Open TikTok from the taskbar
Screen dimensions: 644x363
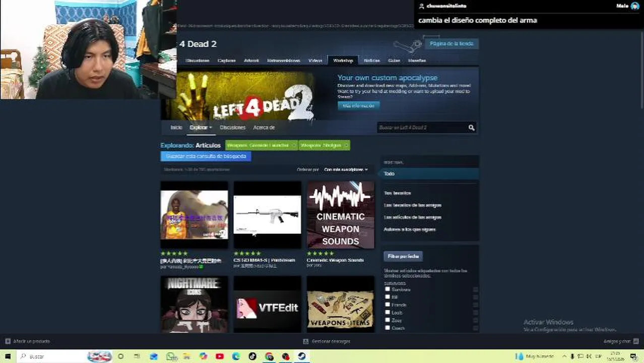click(x=252, y=356)
